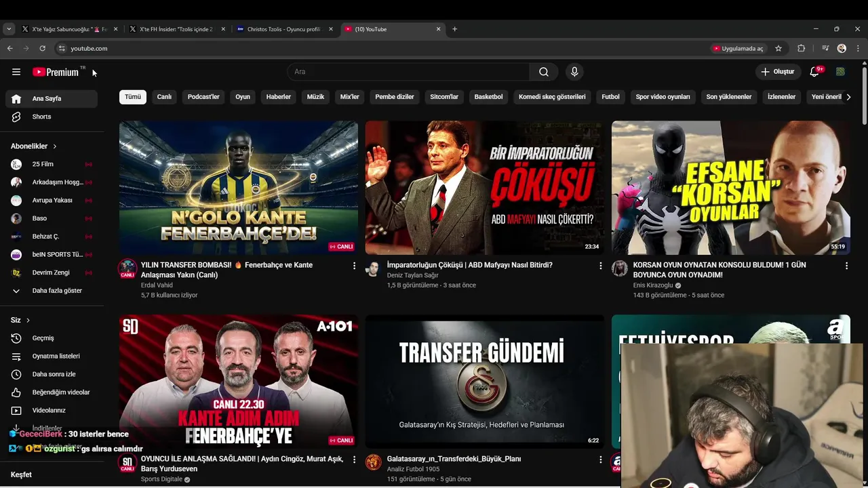Screen dimensions: 868x488
Task: Open 25 Film subscription channel
Action: coord(52,164)
